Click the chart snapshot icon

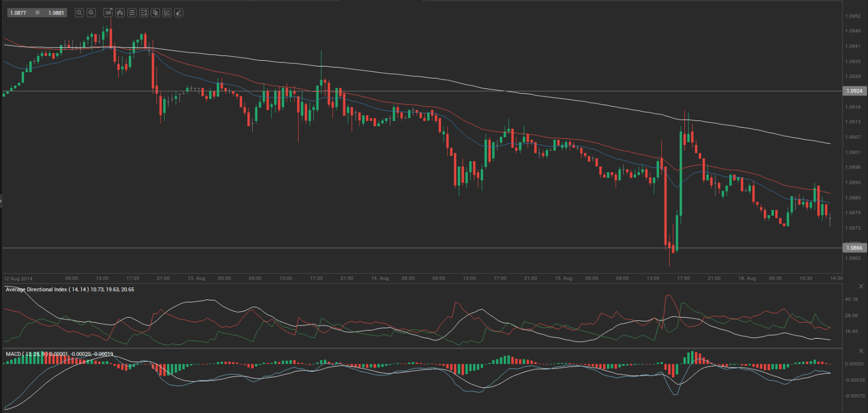(x=144, y=13)
